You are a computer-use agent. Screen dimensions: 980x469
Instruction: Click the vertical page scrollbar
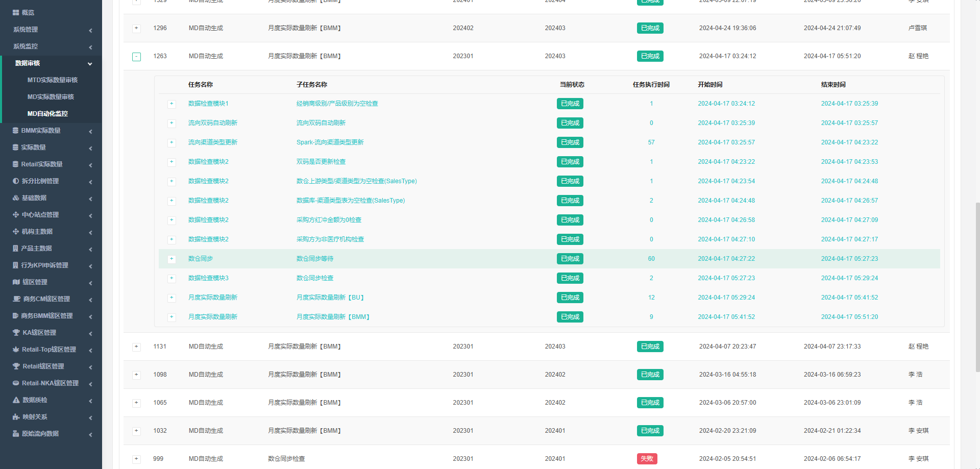click(x=977, y=286)
